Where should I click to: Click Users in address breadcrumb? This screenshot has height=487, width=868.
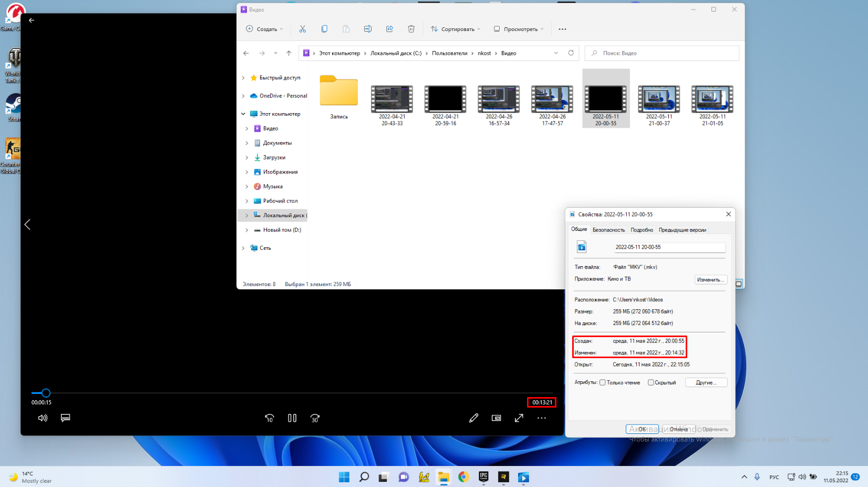point(449,53)
